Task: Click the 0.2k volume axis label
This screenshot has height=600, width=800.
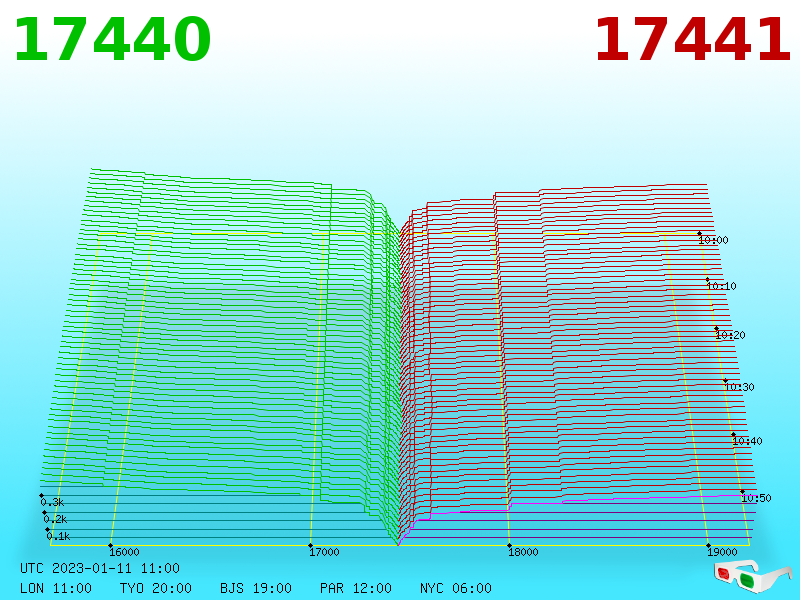Action: tap(55, 519)
